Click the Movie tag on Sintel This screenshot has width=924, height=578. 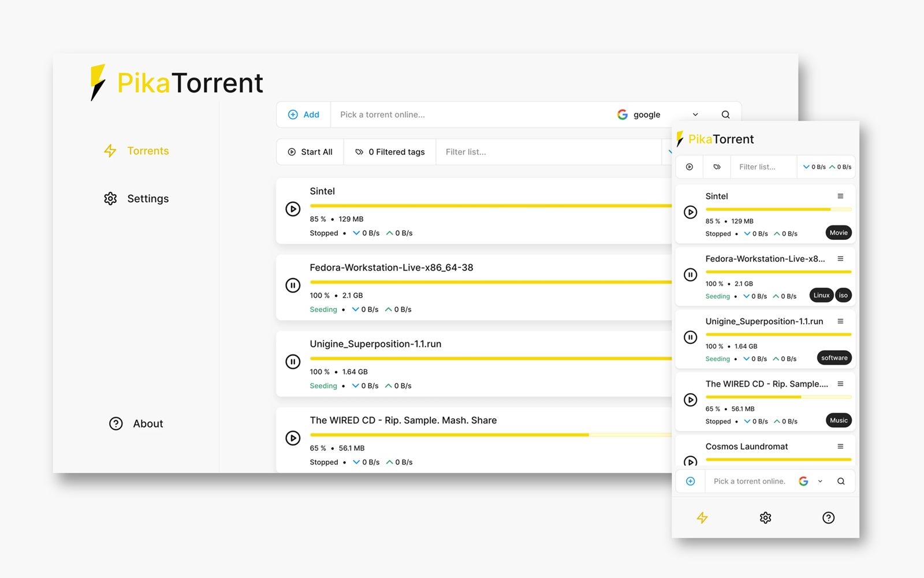pos(839,233)
